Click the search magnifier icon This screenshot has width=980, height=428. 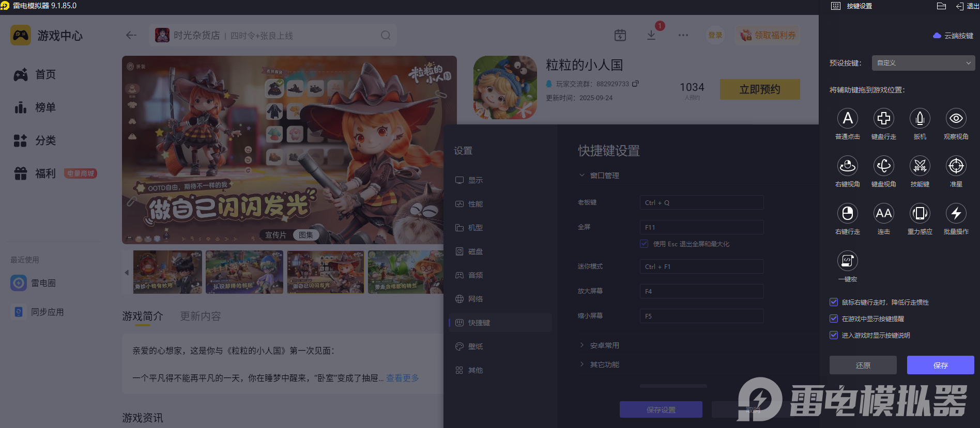[386, 35]
